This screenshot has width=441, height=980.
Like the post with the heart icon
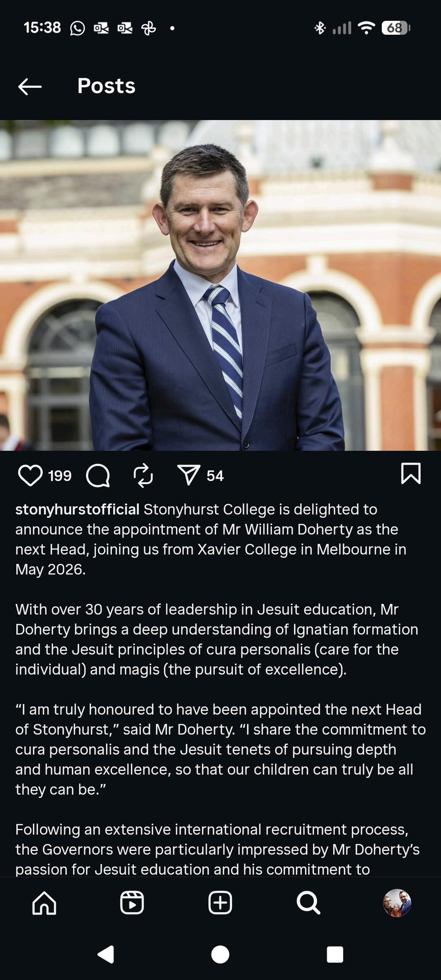coord(30,475)
